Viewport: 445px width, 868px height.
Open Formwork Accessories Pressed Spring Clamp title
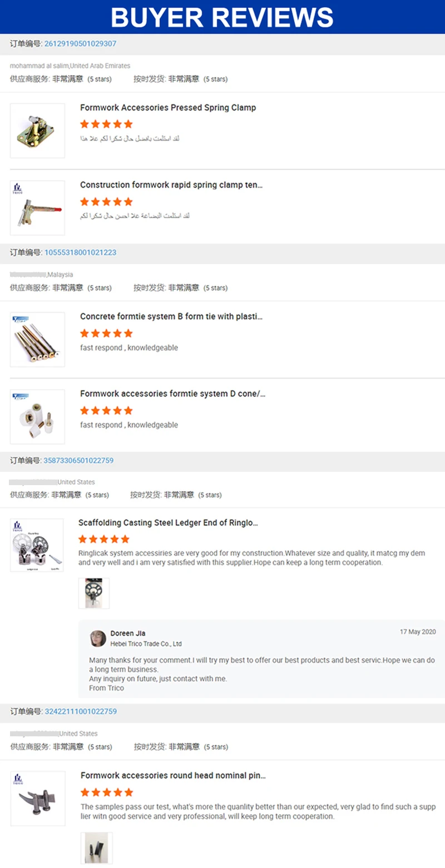(168, 108)
